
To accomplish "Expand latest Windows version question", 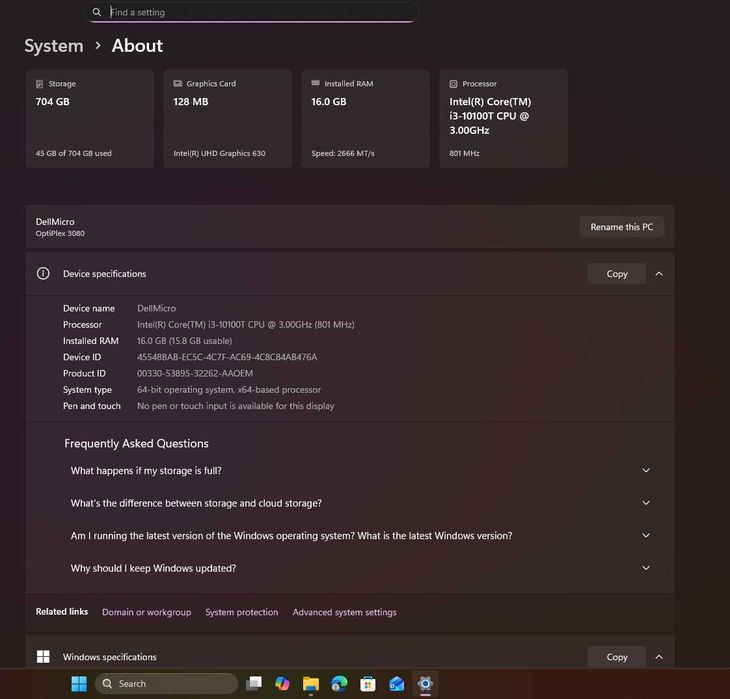I will point(359,536).
